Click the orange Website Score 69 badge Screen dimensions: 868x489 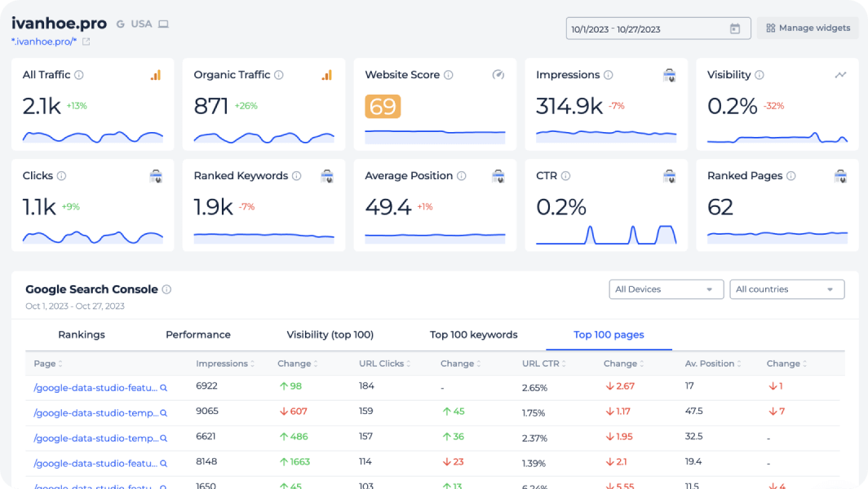pos(383,107)
